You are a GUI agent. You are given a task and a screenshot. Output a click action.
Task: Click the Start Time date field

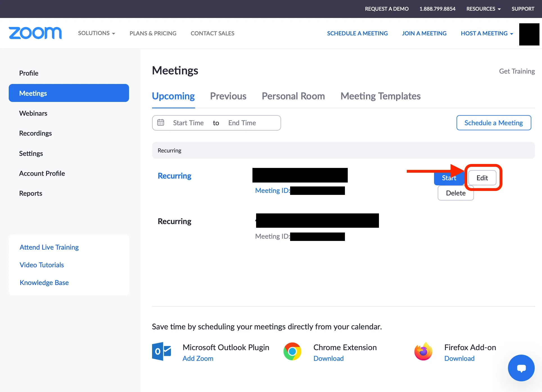click(x=188, y=123)
